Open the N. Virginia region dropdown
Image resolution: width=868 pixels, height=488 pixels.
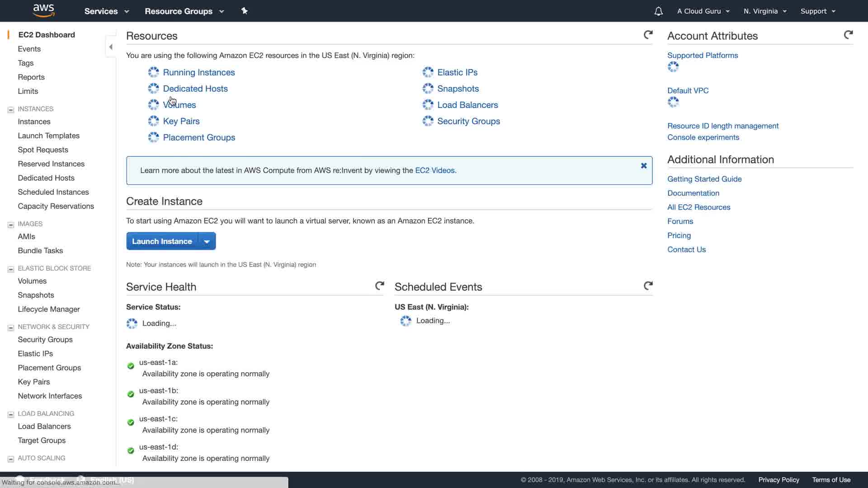click(765, 11)
